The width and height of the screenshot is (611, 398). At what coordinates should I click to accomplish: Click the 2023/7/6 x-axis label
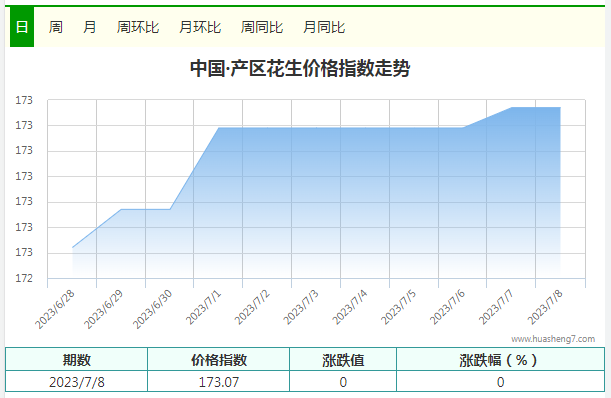tap(448, 308)
